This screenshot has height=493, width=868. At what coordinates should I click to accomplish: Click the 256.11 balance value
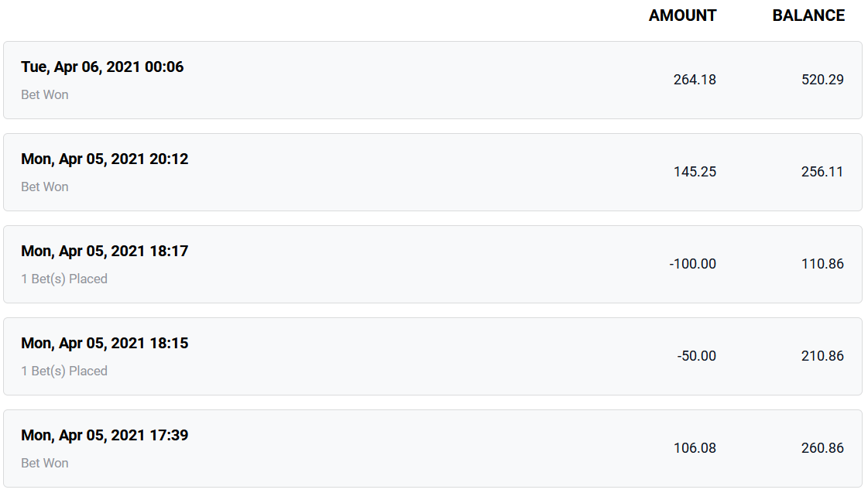(x=822, y=172)
